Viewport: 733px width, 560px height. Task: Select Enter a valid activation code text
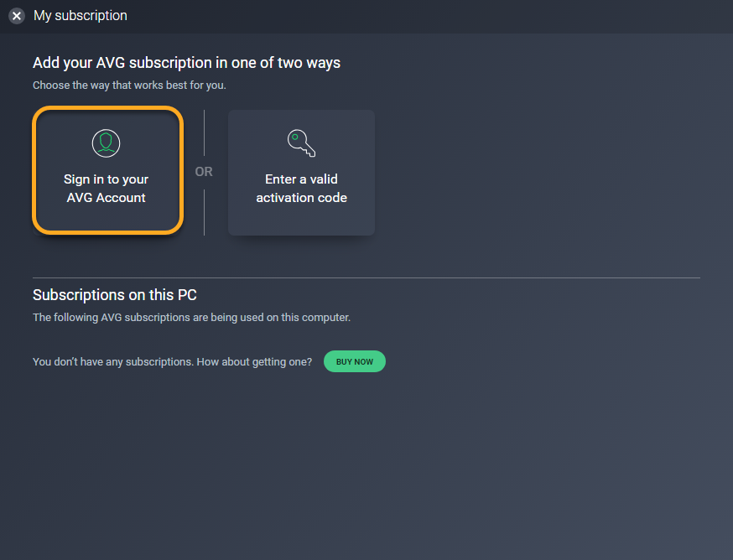tap(302, 189)
